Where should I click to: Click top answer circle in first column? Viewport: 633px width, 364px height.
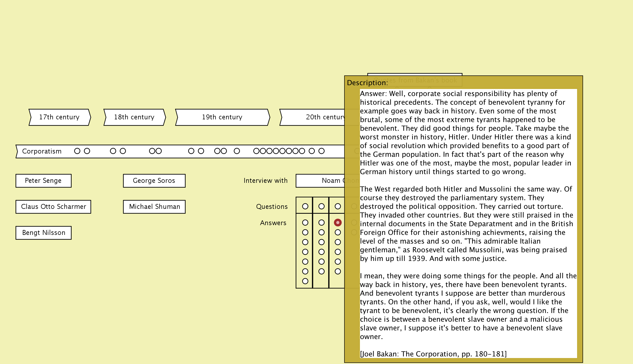[x=305, y=223]
